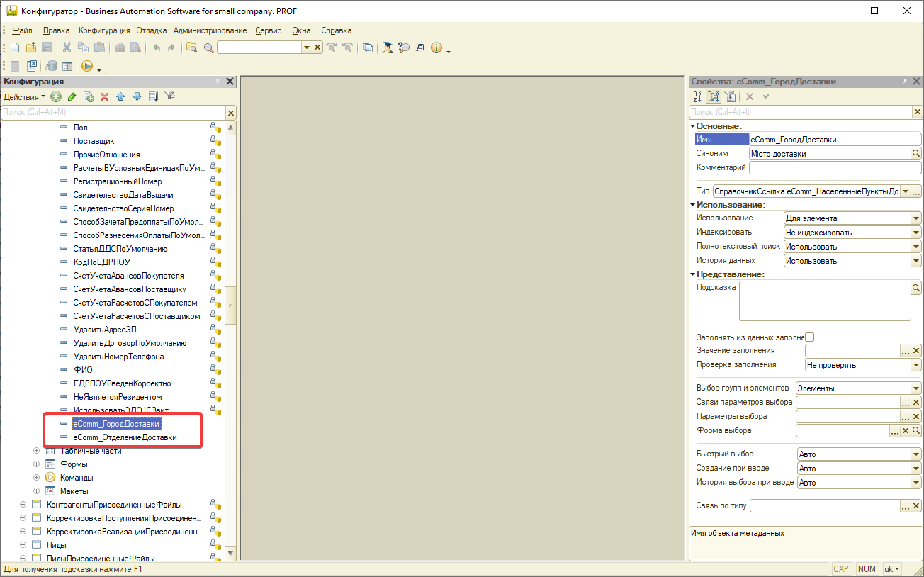The image size is (924, 577).
Task: Collapse the 'Основные' properties section
Action: point(692,126)
